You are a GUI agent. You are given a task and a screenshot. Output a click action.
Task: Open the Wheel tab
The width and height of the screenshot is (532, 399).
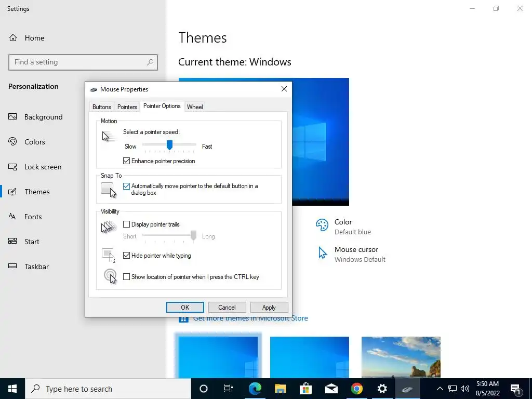click(x=195, y=107)
